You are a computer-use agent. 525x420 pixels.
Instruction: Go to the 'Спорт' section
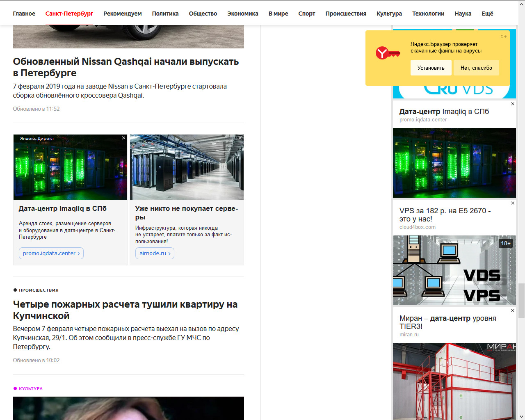click(x=306, y=14)
